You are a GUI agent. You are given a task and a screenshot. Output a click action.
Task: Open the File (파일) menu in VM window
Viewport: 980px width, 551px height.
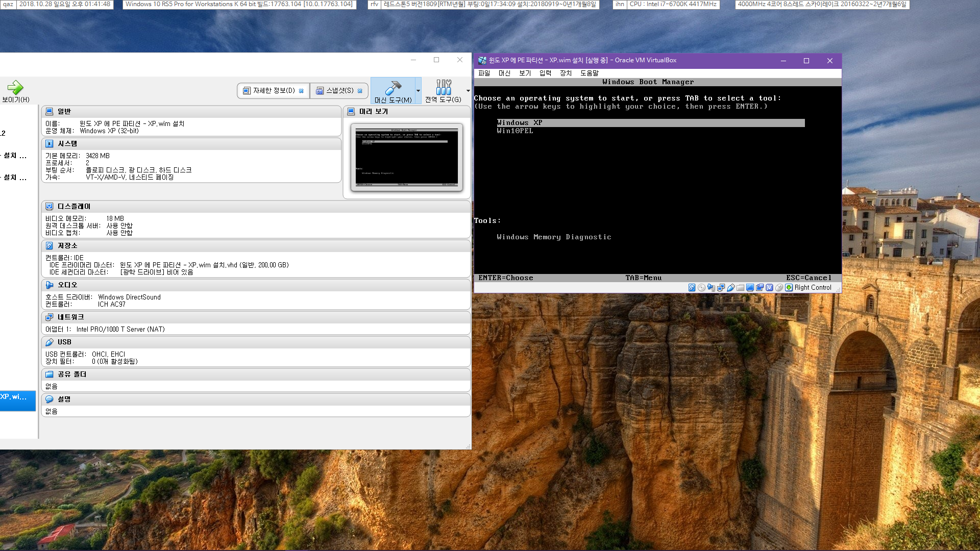[484, 73]
